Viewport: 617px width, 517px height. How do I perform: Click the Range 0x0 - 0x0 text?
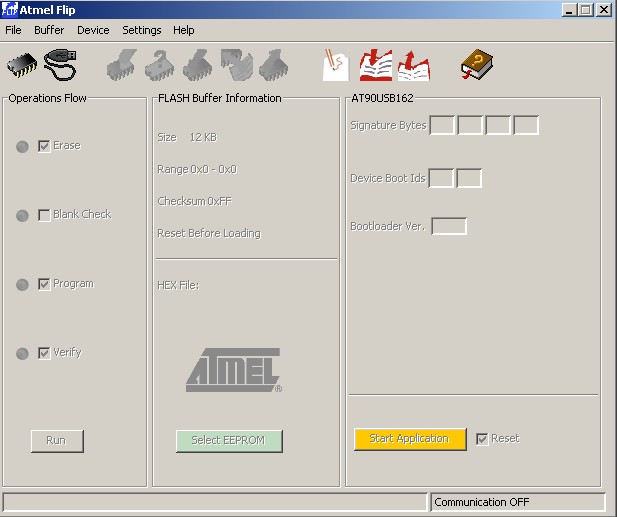point(197,170)
